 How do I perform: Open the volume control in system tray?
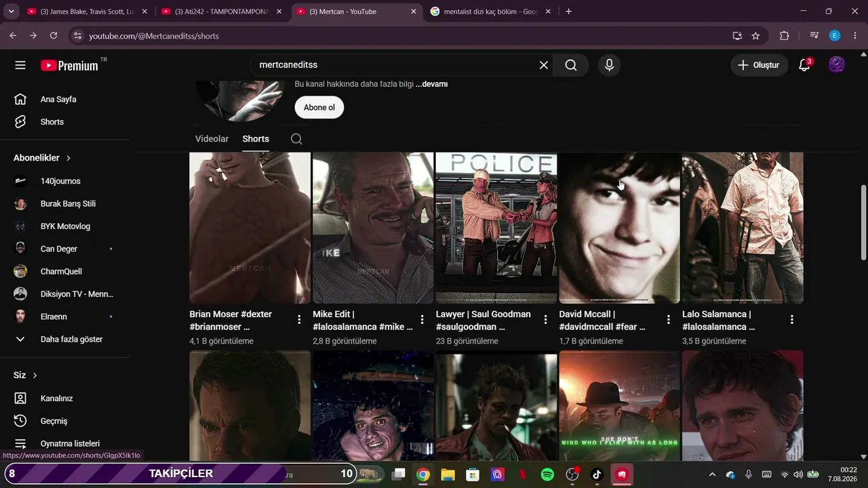pyautogui.click(x=798, y=474)
